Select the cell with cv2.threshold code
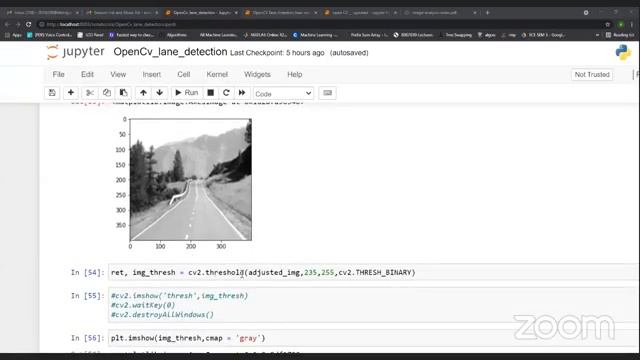Image resolution: width=640 pixels, height=360 pixels. (373, 272)
